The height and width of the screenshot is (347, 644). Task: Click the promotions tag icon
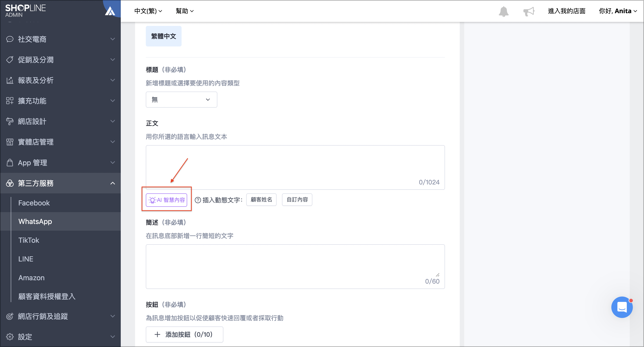pos(10,60)
